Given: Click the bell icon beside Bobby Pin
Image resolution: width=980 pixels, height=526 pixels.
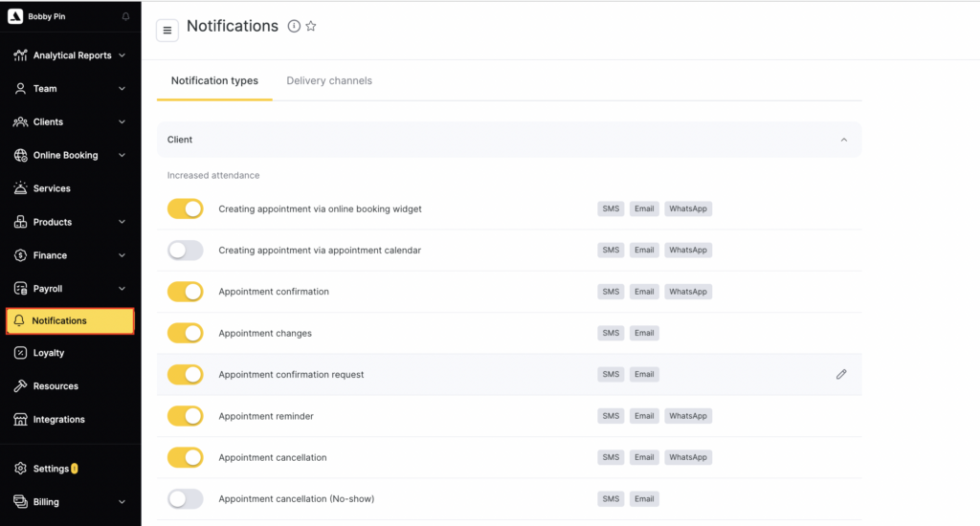Looking at the screenshot, I should click(125, 16).
